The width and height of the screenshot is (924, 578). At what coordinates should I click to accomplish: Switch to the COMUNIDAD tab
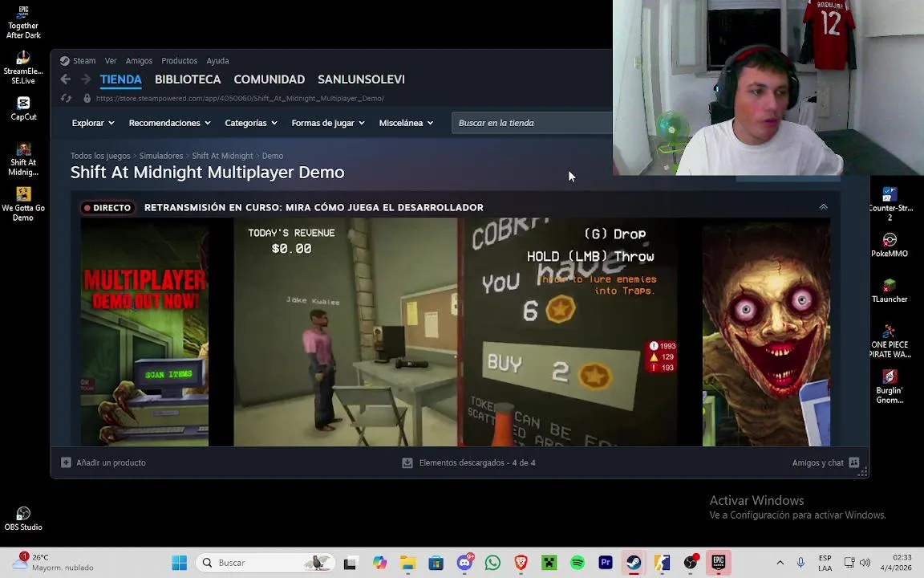pyautogui.click(x=269, y=79)
